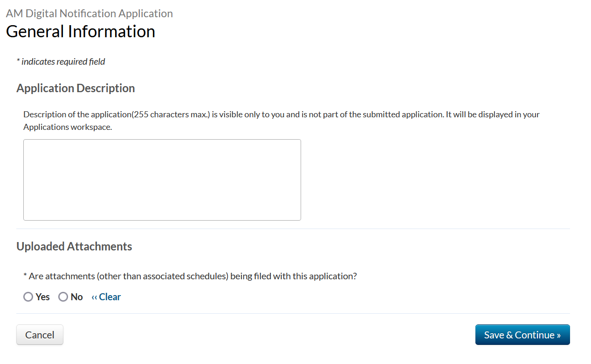Click the Save & Continue button
This screenshot has width=591, height=364.
click(x=522, y=335)
